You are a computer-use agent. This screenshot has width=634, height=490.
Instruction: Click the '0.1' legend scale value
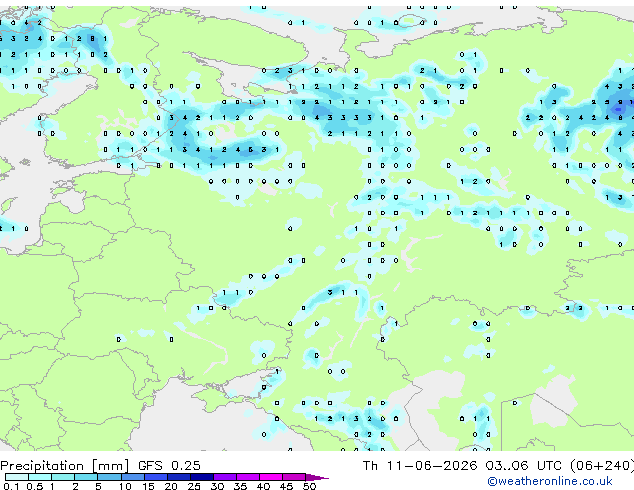coord(11,486)
